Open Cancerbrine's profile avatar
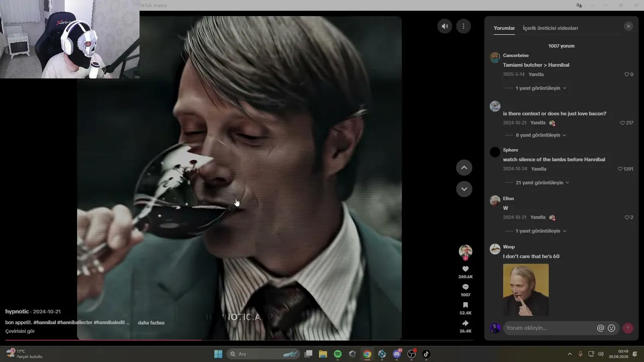The height and width of the screenshot is (362, 644). 495,57
